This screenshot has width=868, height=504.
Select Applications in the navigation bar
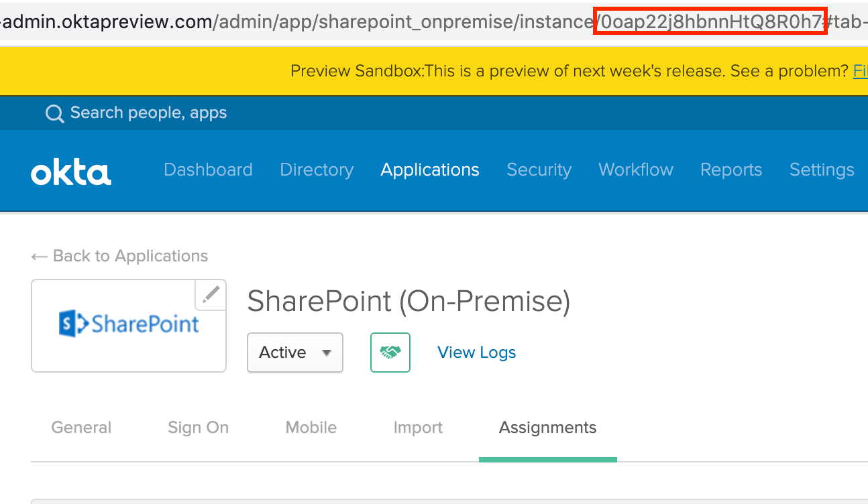430,170
